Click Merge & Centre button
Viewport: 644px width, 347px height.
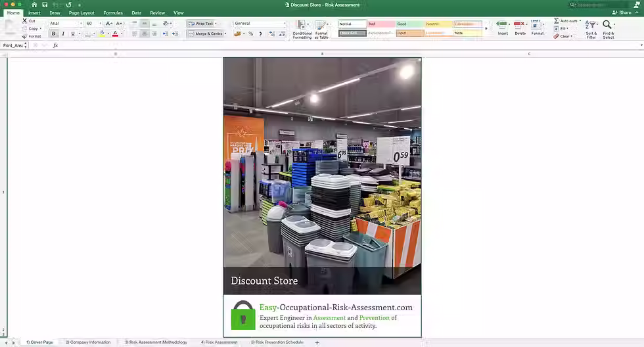click(x=205, y=34)
